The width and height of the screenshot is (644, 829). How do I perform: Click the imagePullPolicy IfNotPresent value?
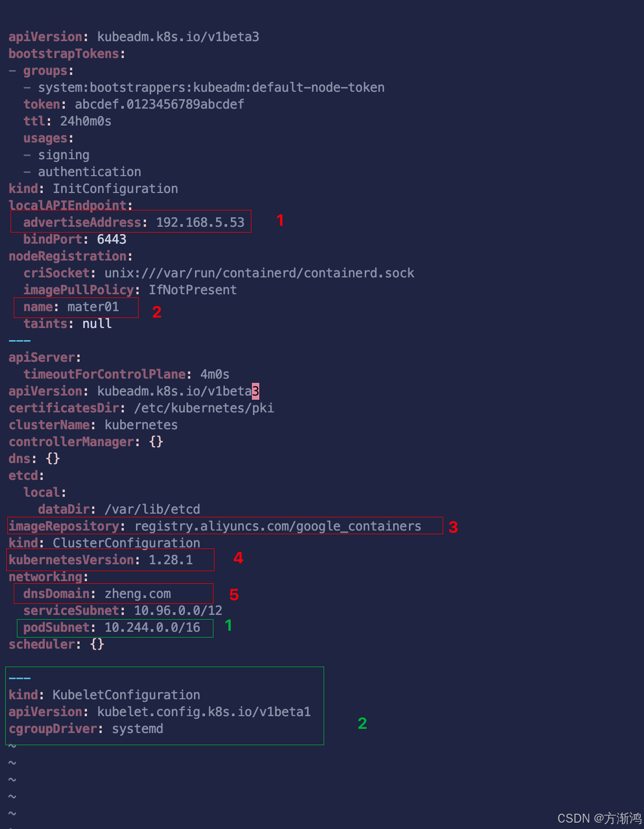tap(193, 290)
